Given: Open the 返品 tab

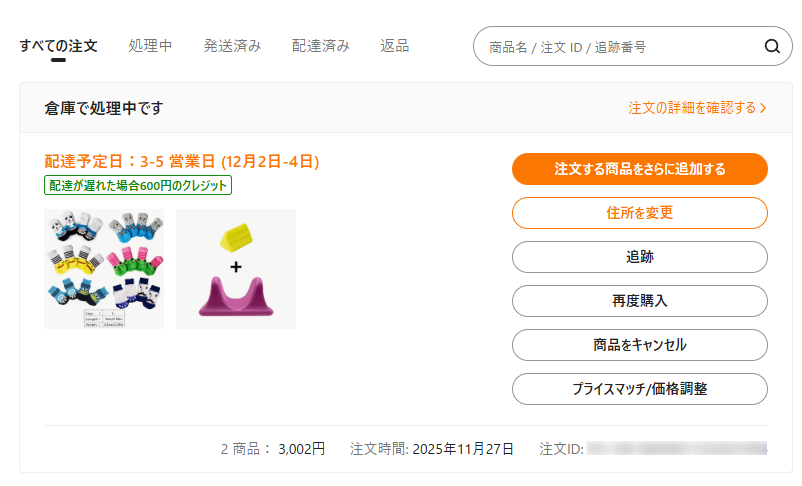Looking at the screenshot, I should (x=394, y=46).
